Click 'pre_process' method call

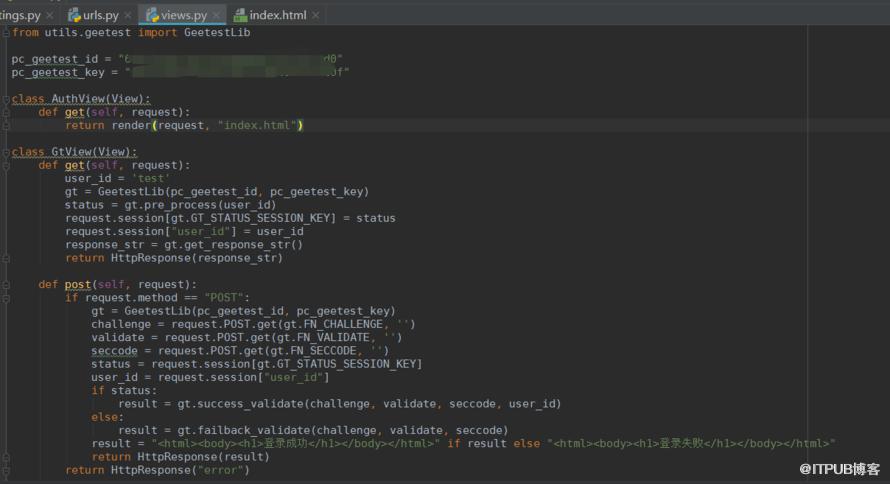tap(180, 205)
